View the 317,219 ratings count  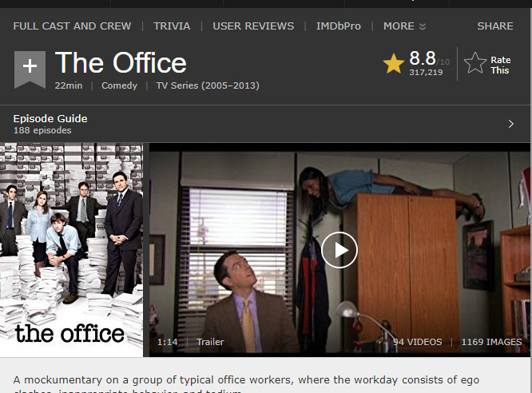point(426,72)
